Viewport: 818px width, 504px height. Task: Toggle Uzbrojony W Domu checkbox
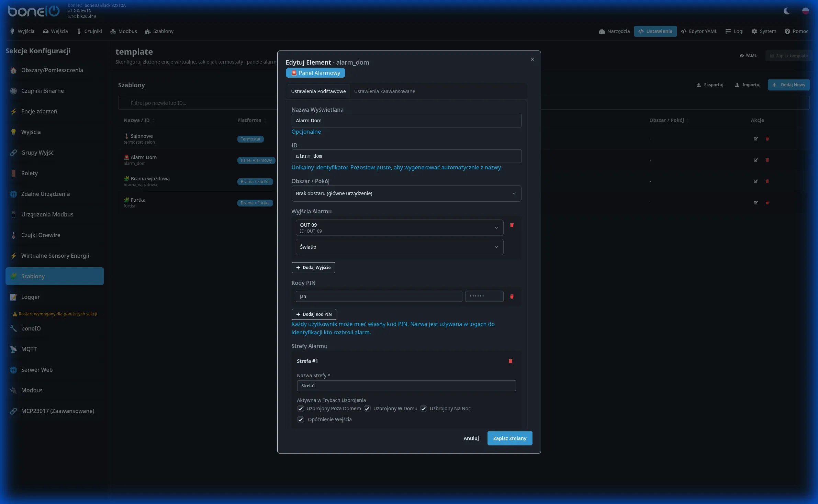click(367, 408)
